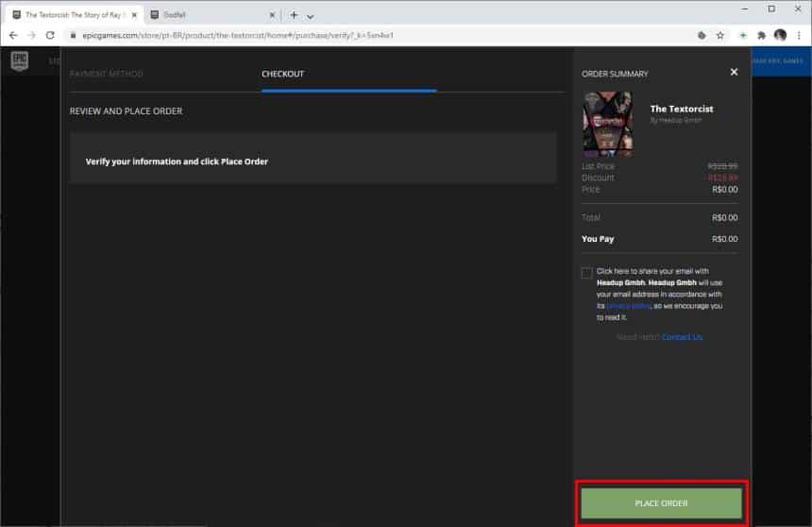The height and width of the screenshot is (527, 812).
Task: Click the By Headup Gmbh publisher text
Action: click(676, 120)
